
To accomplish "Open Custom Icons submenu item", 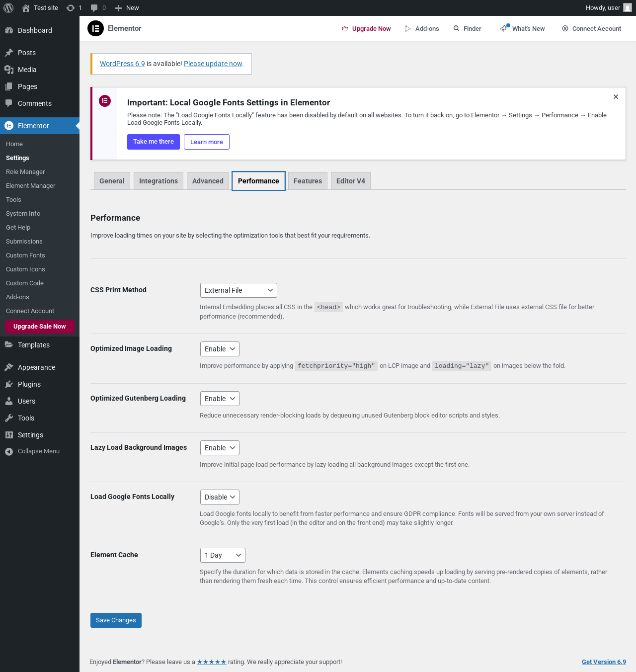I will point(25,269).
